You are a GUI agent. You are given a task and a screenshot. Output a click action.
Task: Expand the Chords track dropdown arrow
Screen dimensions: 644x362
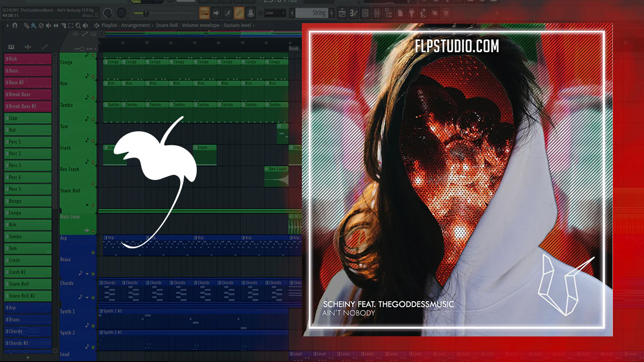click(87, 297)
